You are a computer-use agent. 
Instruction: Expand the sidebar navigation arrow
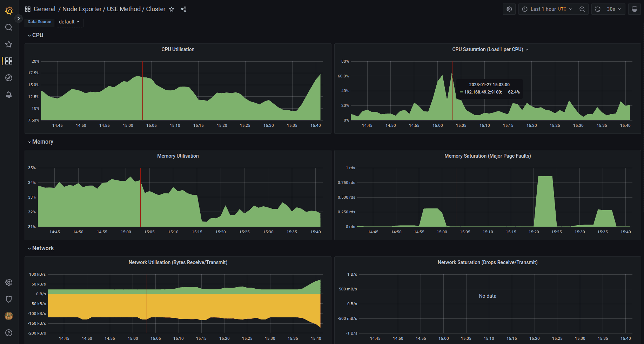point(18,19)
